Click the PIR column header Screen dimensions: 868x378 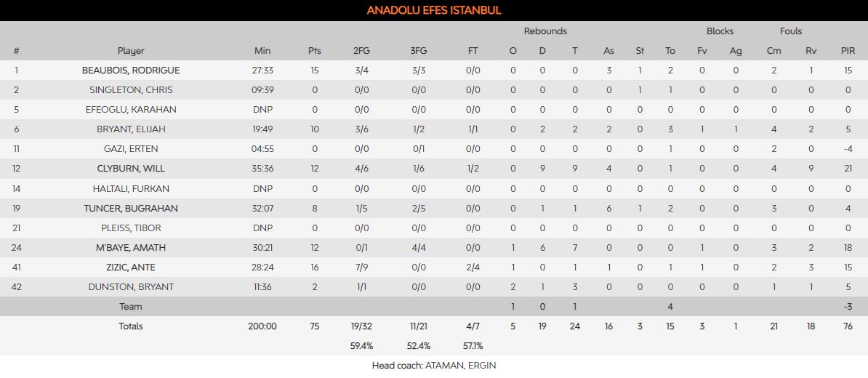pos(848,51)
